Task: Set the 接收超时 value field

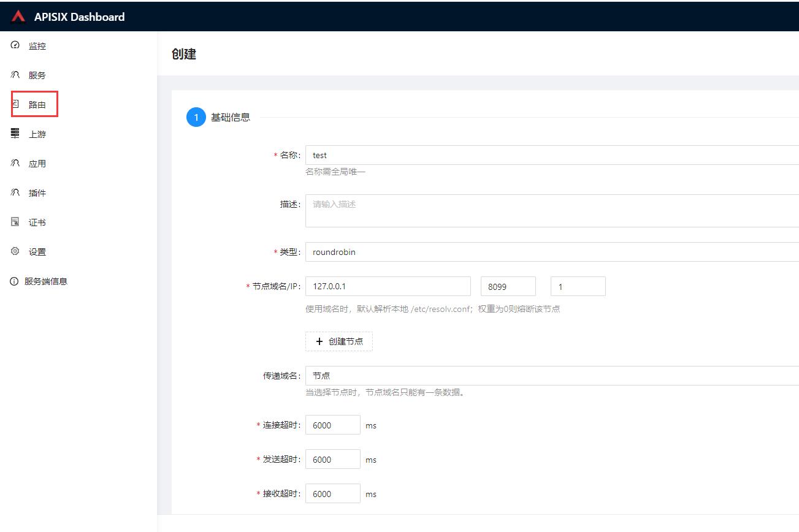Action: [333, 493]
